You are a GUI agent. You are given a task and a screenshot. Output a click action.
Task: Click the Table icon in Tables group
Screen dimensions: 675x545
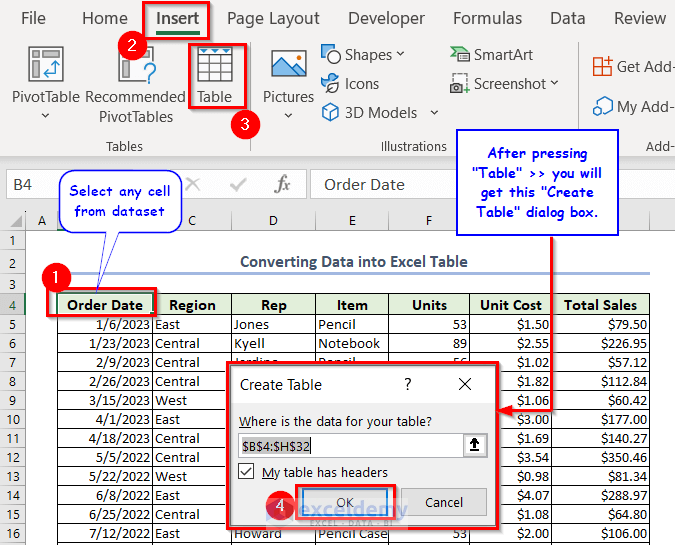click(x=215, y=65)
